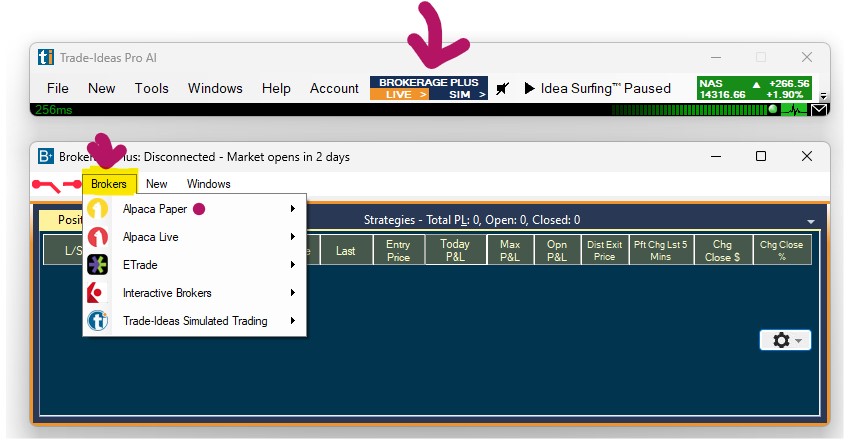Expand the ETrade submenu arrow
Image resolution: width=849 pixels, height=444 pixels.
click(x=293, y=265)
